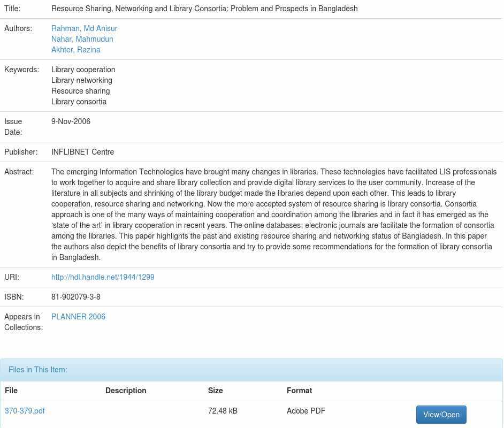Click the Library consortia keyword
504x428 pixels.
79,102
